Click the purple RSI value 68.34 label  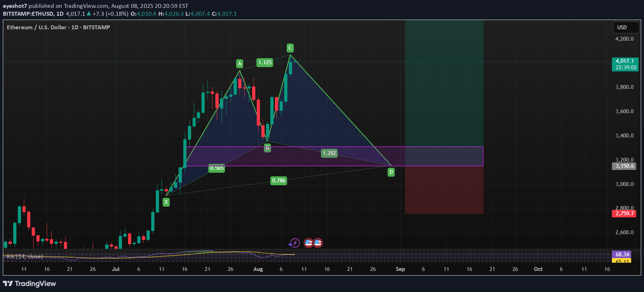(622, 254)
